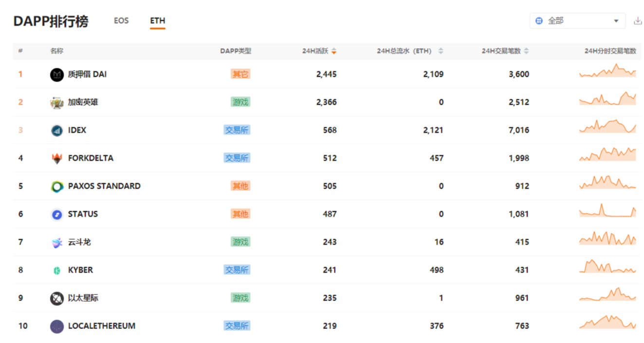The width and height of the screenshot is (644, 343).
Task: Click the LOCALETHEREUM sparkline chart
Action: click(607, 322)
